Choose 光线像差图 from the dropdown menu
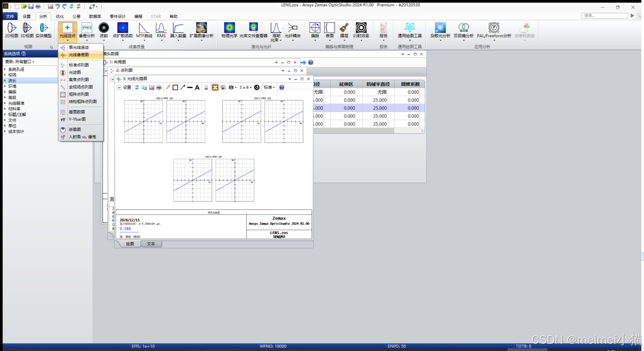Viewport: 644px width, 351px height. click(x=81, y=54)
